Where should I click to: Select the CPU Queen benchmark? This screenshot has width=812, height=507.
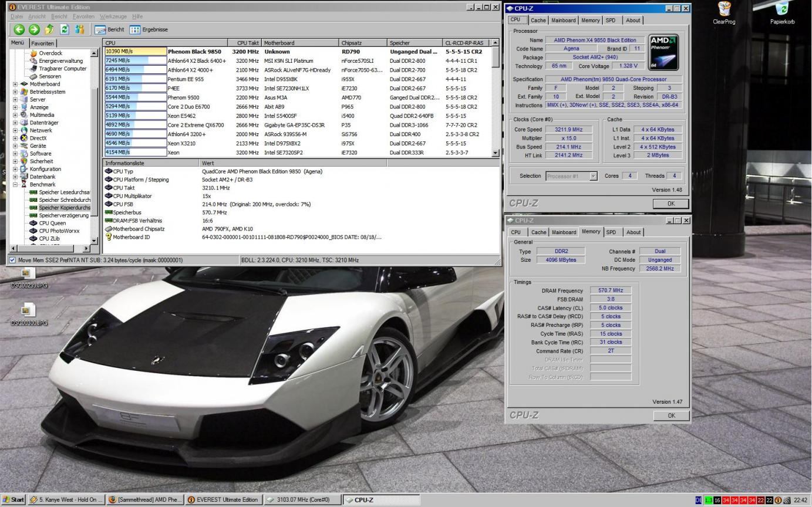click(48, 223)
